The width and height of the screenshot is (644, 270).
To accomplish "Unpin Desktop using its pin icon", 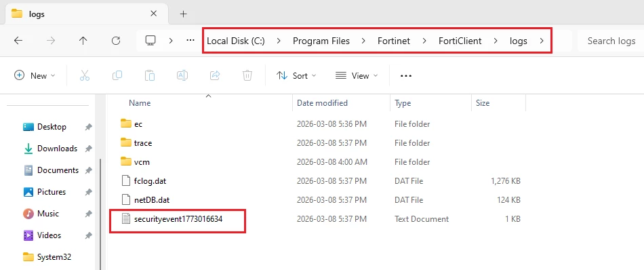I will (88, 127).
